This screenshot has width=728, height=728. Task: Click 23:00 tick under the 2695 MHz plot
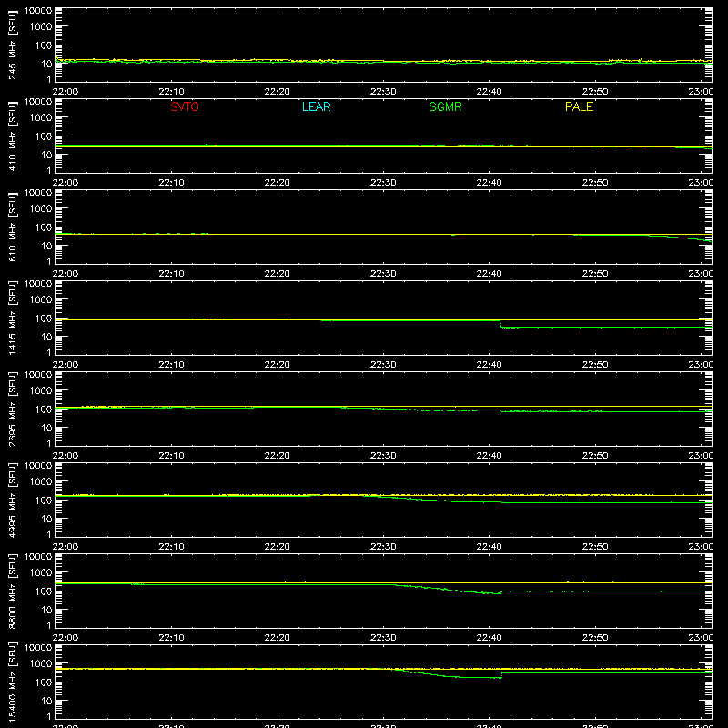pos(701,456)
